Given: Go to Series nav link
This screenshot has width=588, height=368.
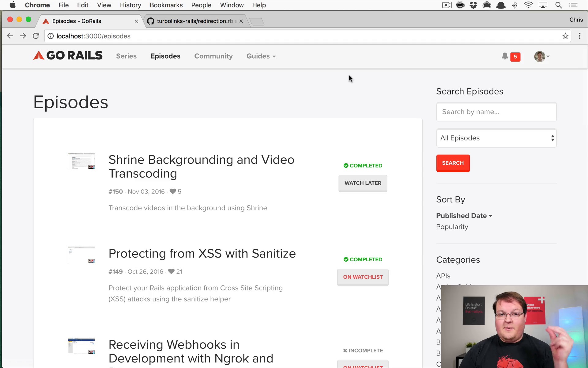Looking at the screenshot, I should tap(126, 56).
